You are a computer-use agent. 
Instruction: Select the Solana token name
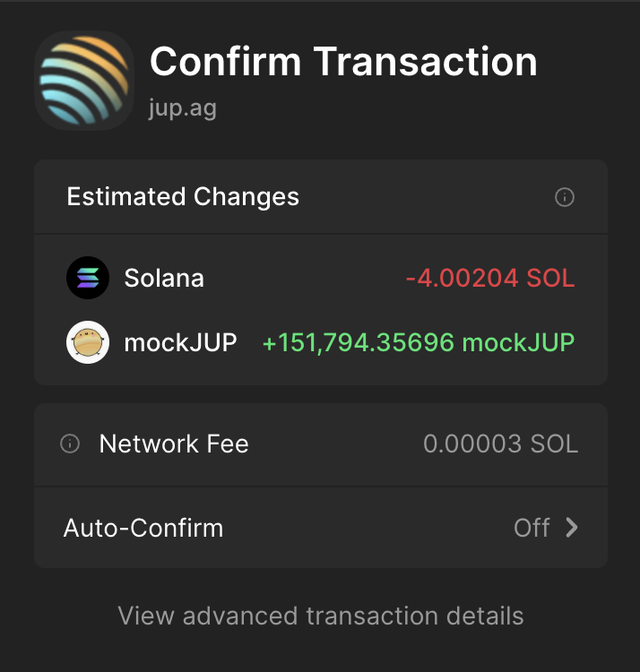(164, 278)
